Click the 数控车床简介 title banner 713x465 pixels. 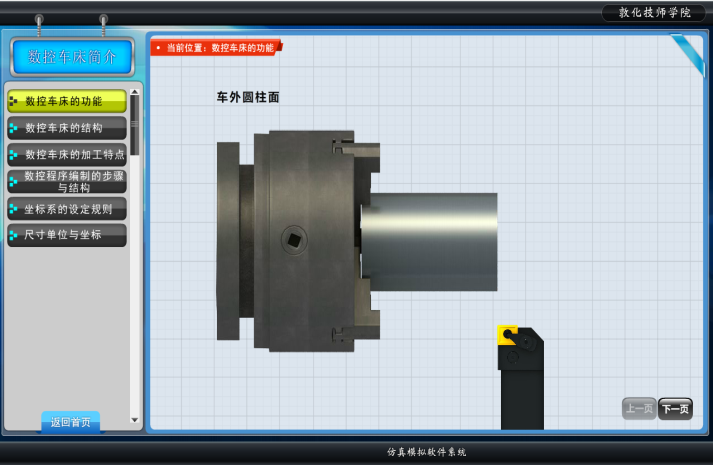point(72,57)
